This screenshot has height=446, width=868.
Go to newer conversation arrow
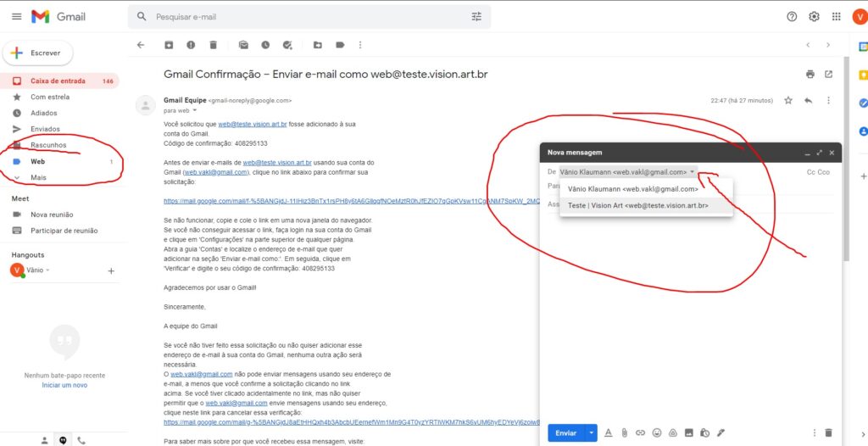pyautogui.click(x=808, y=46)
